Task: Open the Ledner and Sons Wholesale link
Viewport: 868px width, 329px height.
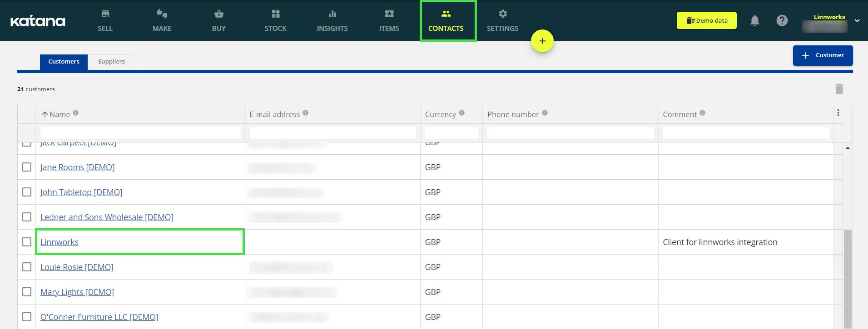Action: (x=107, y=217)
